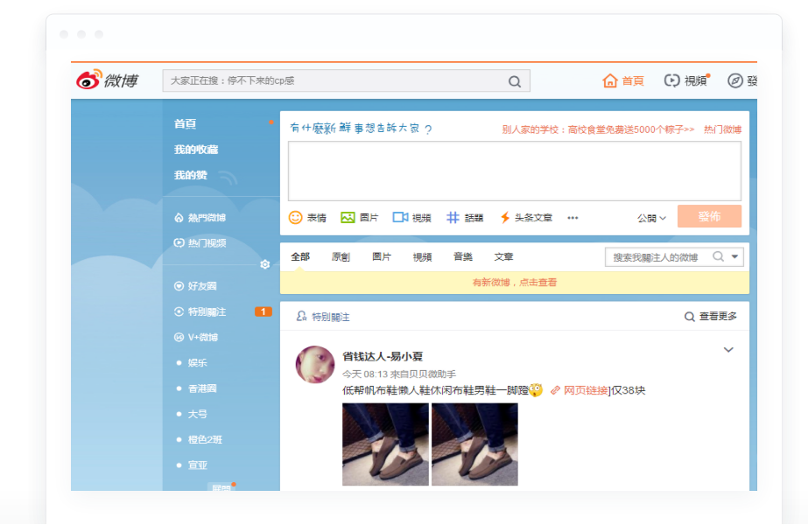Click avatar of 省钱达人-易小夏
This screenshot has width=808, height=532.
coord(315,365)
